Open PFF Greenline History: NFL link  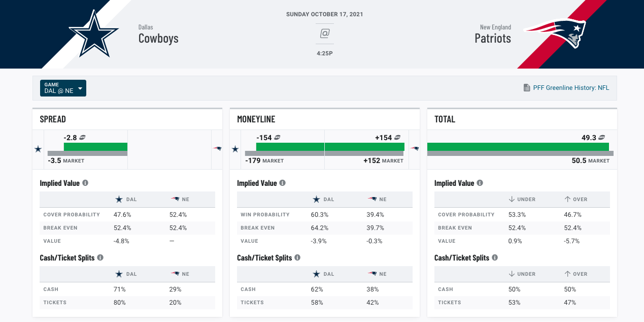[571, 88]
